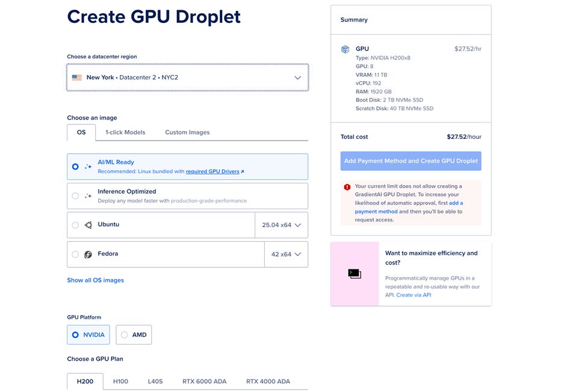Viewport: 564px width, 392px height.
Task: Click Show all OS images link
Action: click(95, 280)
